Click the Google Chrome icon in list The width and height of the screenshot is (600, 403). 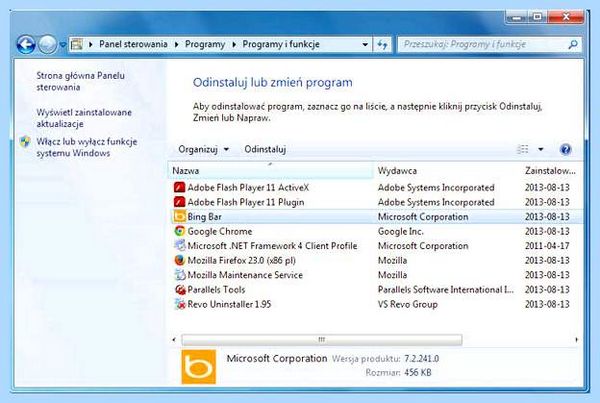(179, 231)
